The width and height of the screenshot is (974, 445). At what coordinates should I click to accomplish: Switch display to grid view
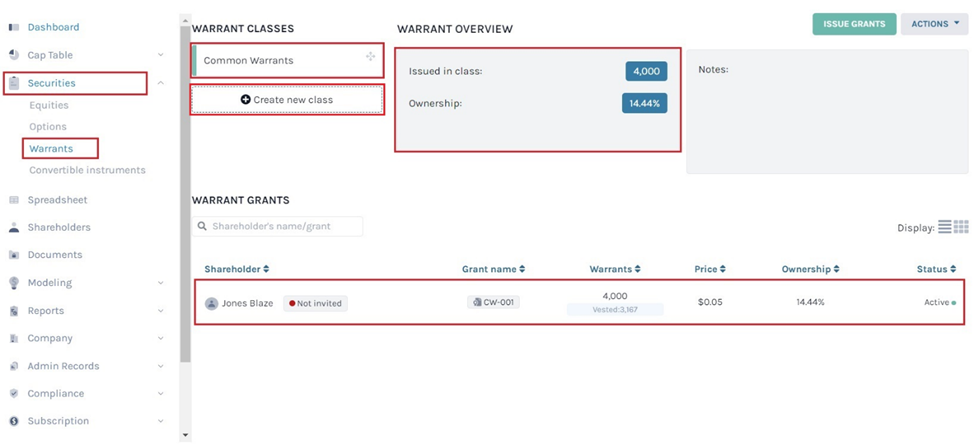point(961,227)
